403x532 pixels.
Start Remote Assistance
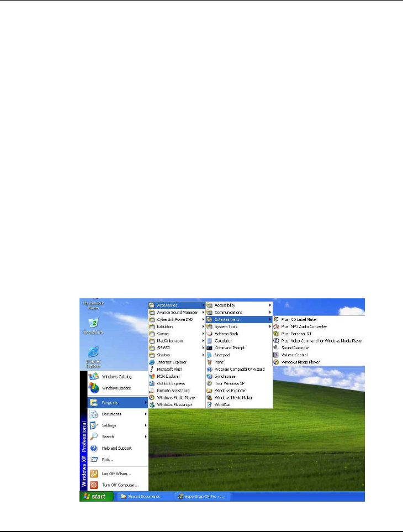pyautogui.click(x=177, y=391)
